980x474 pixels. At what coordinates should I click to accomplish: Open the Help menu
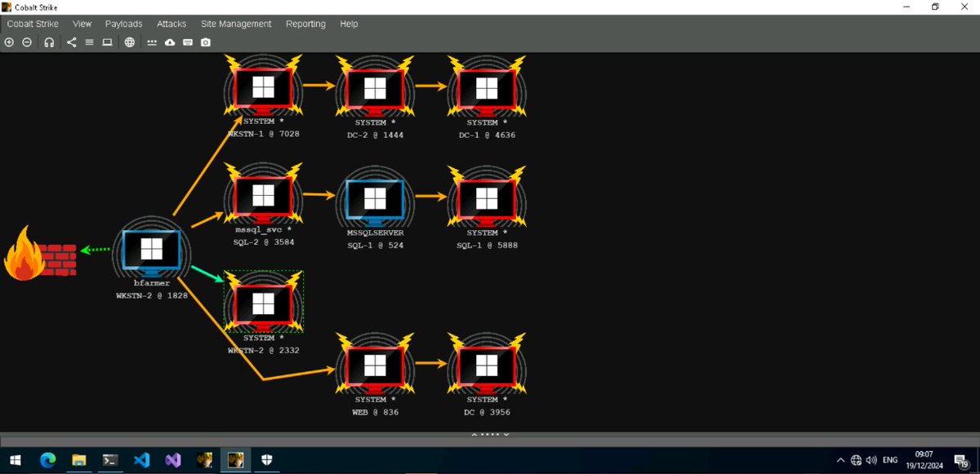pos(349,24)
